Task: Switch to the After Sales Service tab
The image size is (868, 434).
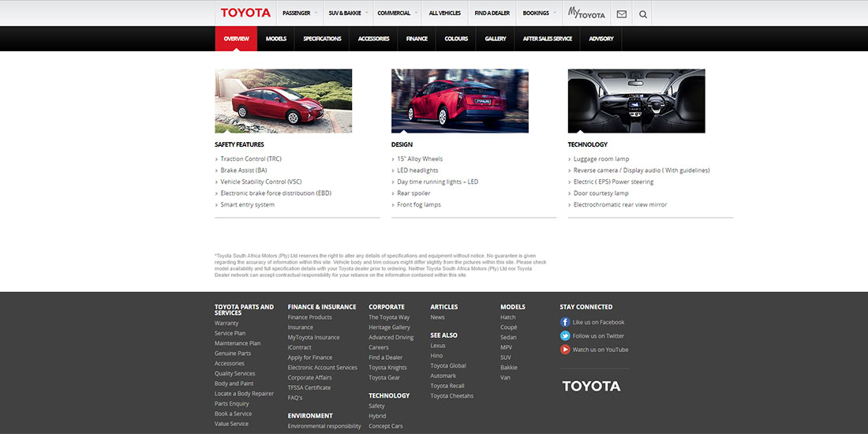Action: (x=548, y=39)
